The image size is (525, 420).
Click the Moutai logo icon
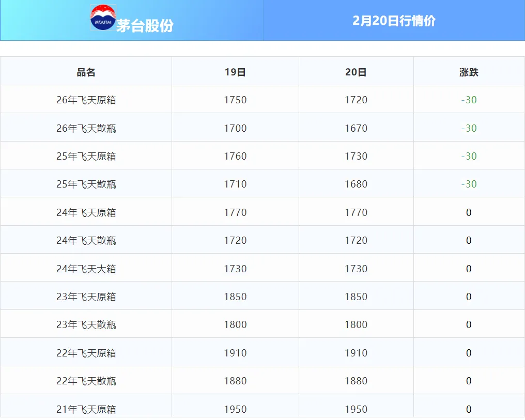(x=103, y=18)
